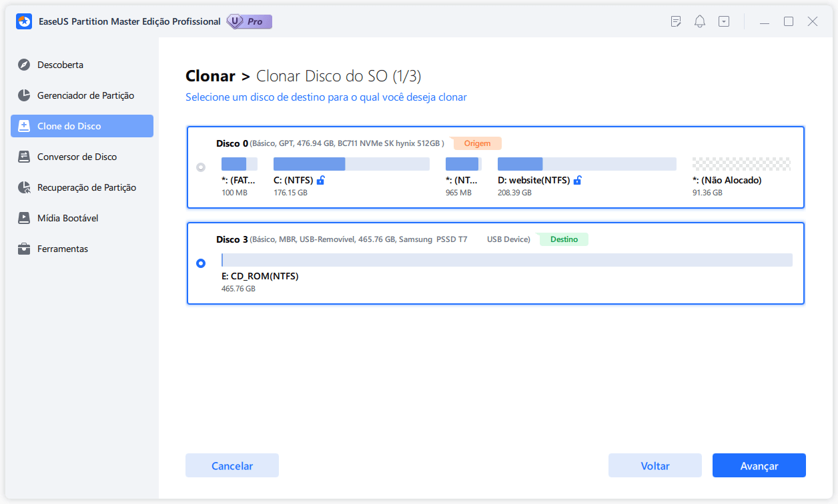Open Mídia Bootável section
The width and height of the screenshot is (838, 504).
pyautogui.click(x=82, y=218)
